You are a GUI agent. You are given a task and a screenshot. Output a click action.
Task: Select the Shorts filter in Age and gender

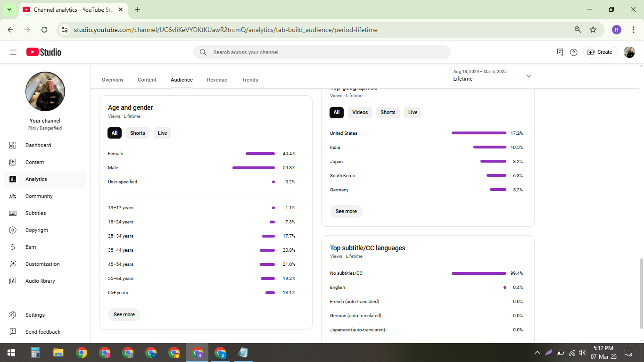point(138,133)
